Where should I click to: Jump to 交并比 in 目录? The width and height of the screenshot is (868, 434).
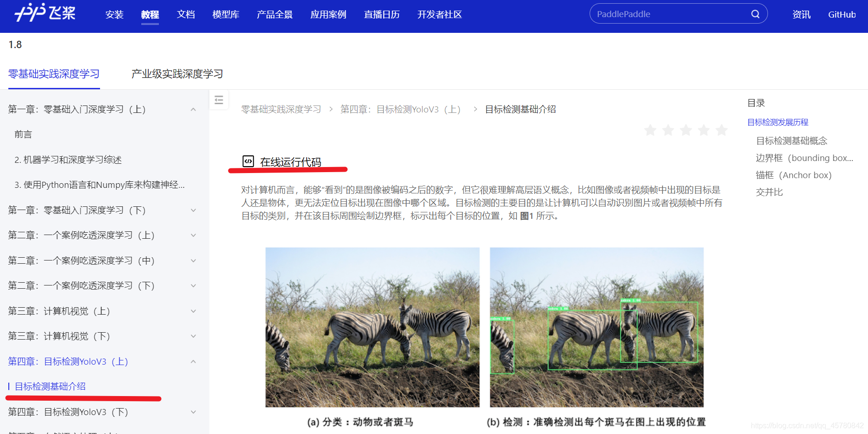click(769, 192)
